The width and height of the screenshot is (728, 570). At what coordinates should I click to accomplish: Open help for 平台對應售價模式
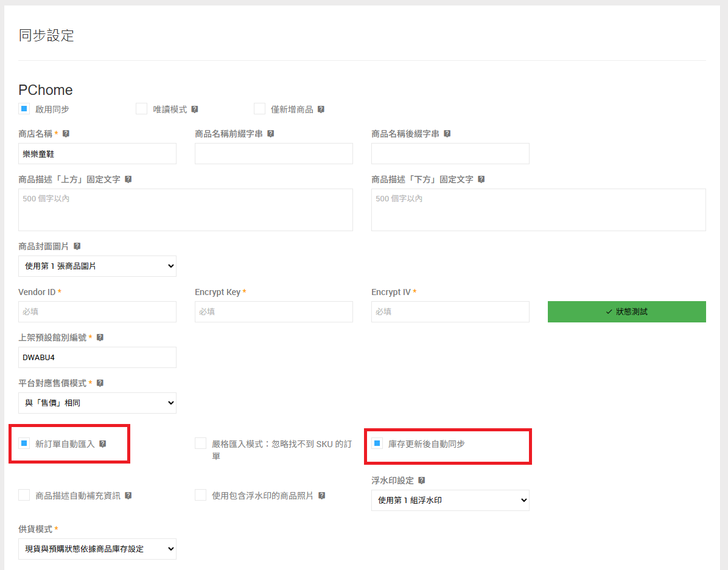pos(100,383)
